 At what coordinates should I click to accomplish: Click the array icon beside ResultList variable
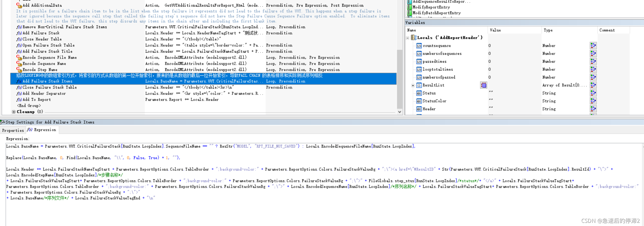419,85
